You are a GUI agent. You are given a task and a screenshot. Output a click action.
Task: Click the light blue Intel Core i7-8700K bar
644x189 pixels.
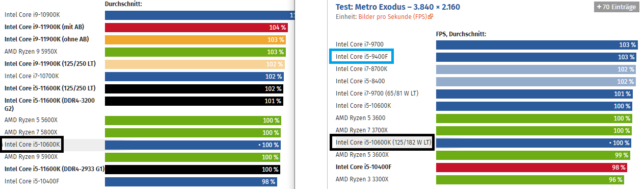click(x=536, y=69)
